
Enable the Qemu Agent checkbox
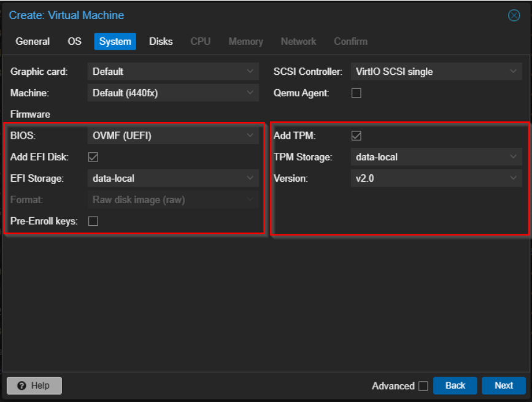pyautogui.click(x=356, y=93)
